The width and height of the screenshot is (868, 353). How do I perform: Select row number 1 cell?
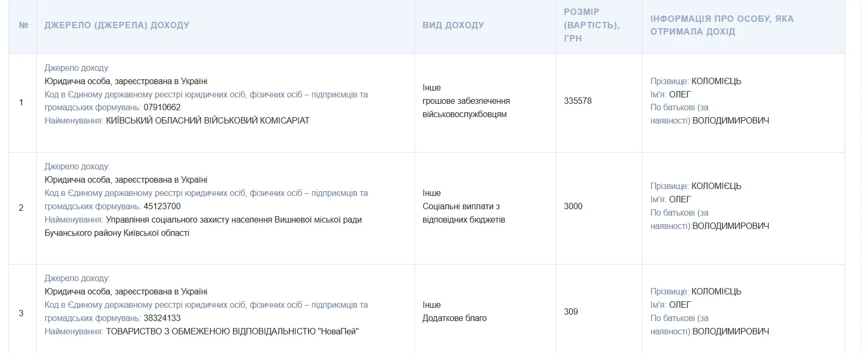coord(21,102)
